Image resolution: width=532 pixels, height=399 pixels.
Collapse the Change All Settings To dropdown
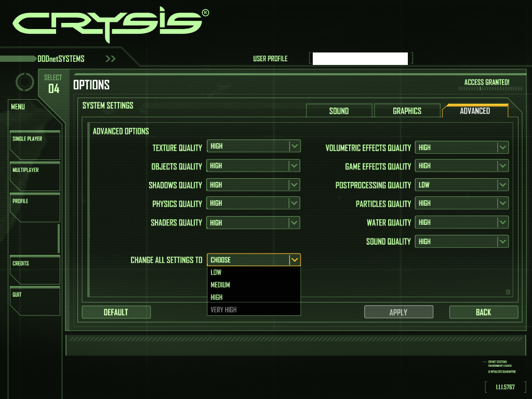[x=254, y=260]
